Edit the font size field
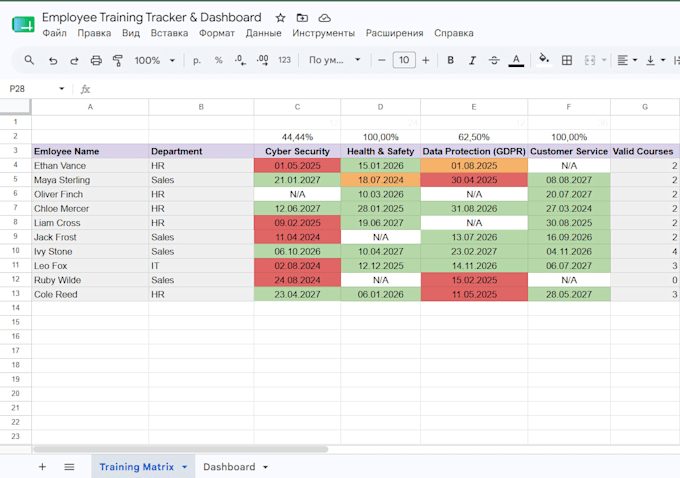680x478 pixels. pos(404,60)
